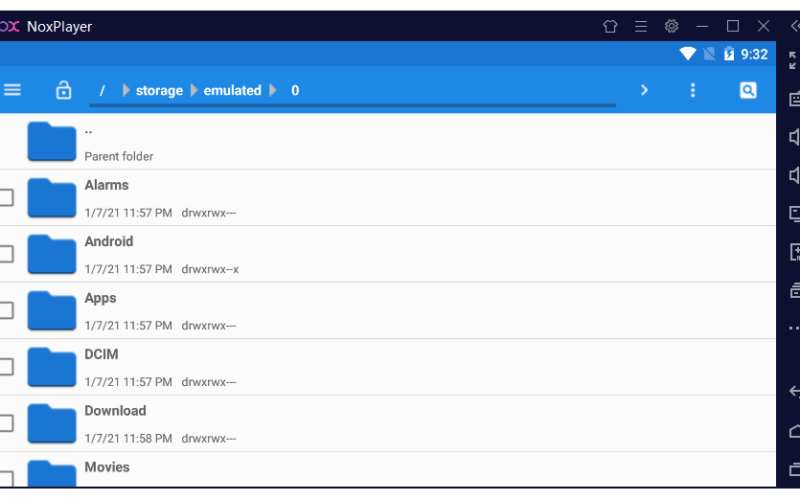Open the Alarms folder name
Viewport: 800px width, 500px height.
tap(107, 185)
